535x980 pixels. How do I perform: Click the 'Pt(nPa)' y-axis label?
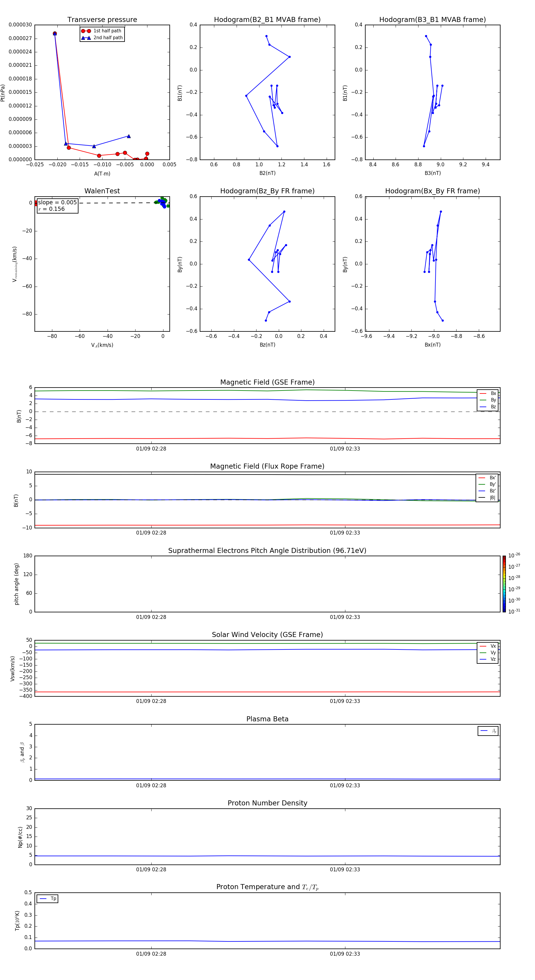3,92
